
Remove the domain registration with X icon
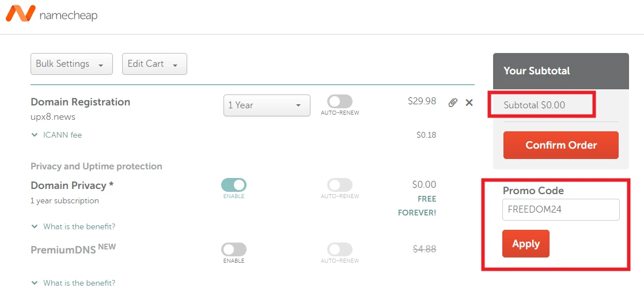469,103
